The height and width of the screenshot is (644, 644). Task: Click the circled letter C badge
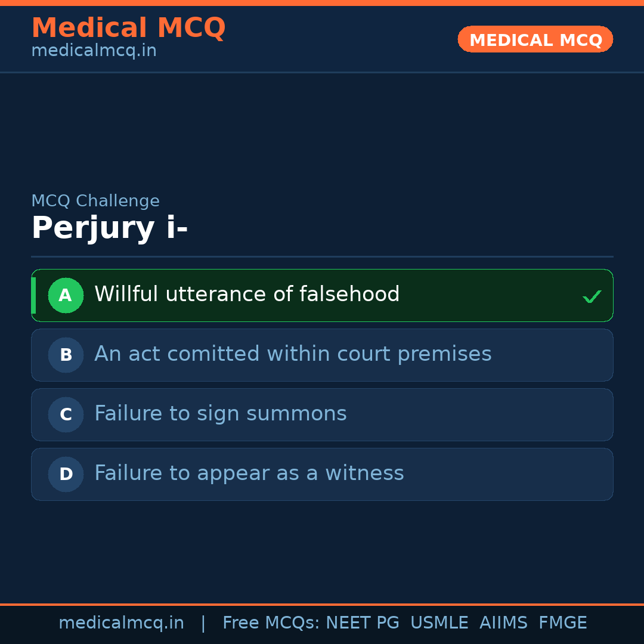tap(66, 414)
